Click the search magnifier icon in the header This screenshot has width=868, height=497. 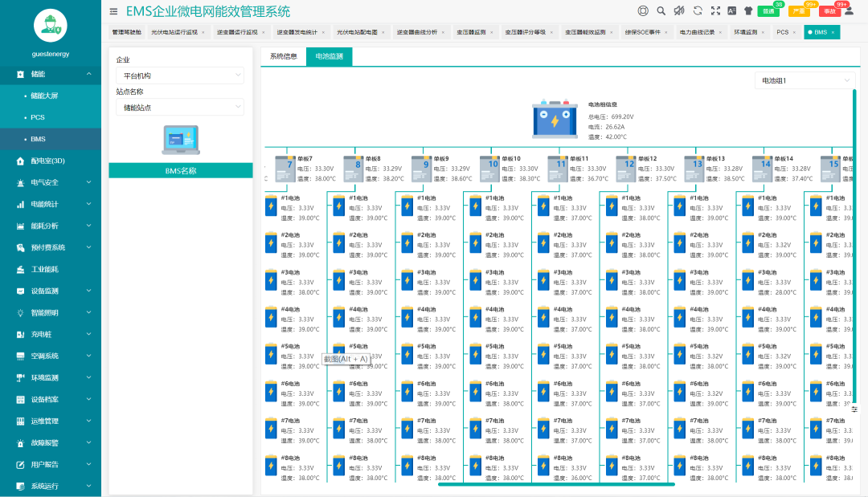point(661,11)
